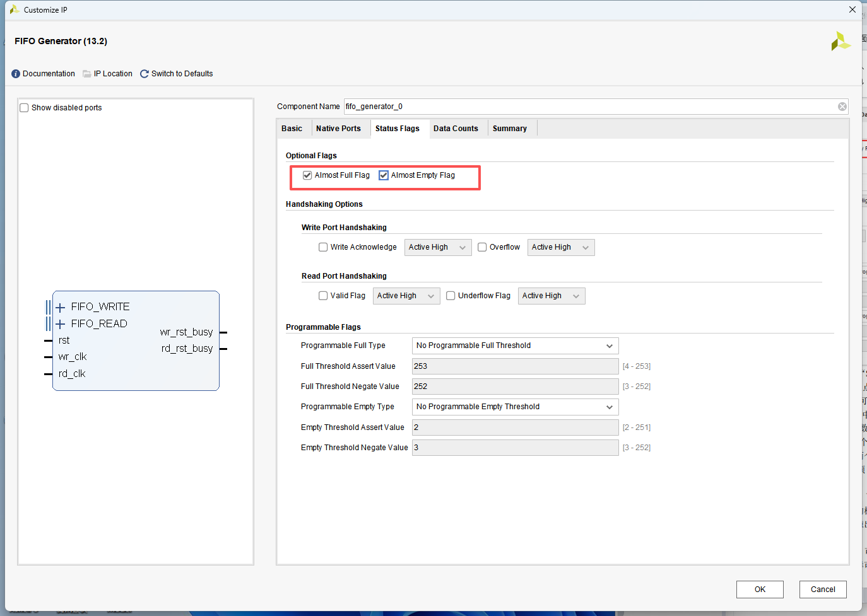Click Switch to Defaults
Viewport: 867px width, 616px height.
click(x=182, y=74)
